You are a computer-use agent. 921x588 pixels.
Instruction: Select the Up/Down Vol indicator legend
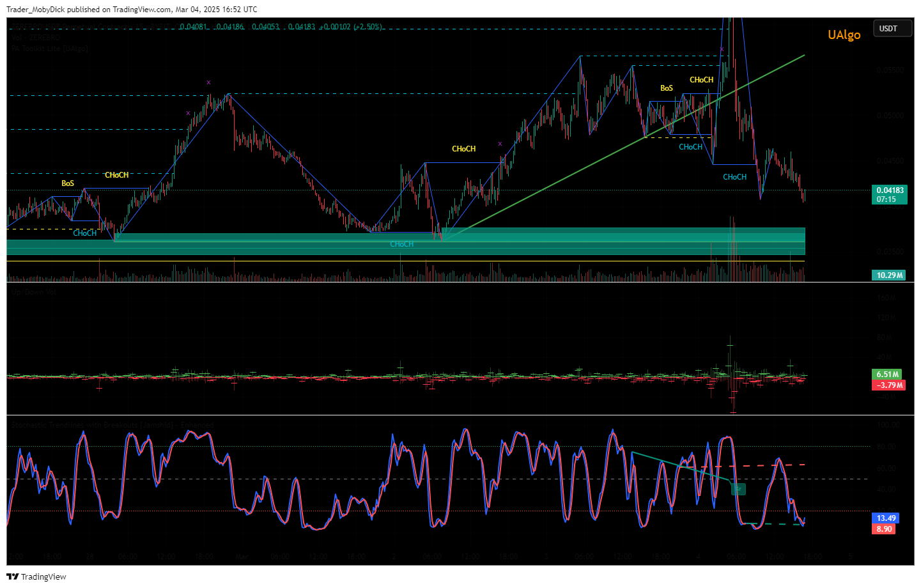click(x=34, y=292)
